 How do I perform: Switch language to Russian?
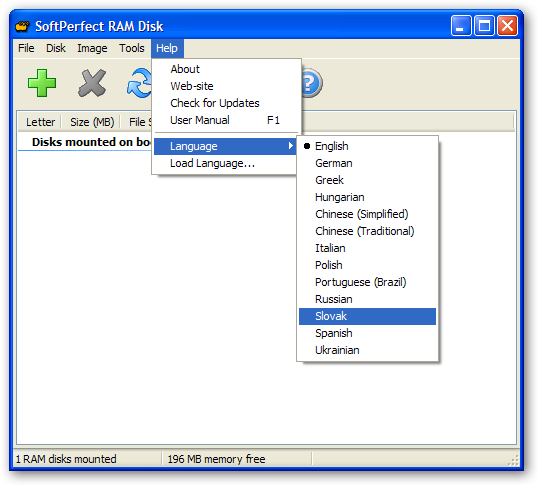click(367, 299)
